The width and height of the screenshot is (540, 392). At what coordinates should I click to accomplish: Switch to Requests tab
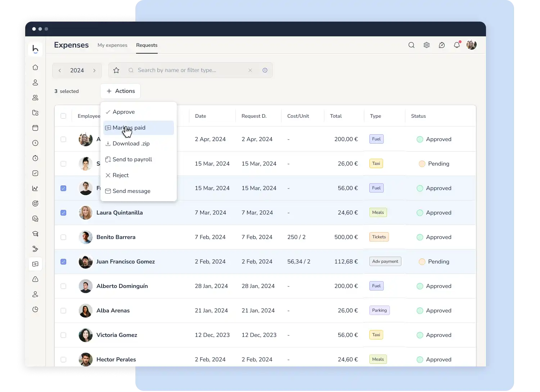147,45
